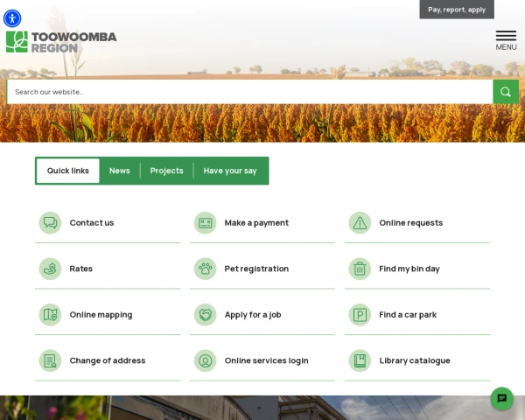Screen dimensions: 525x420
Task: Select the Quick links tab
Action: click(68, 171)
